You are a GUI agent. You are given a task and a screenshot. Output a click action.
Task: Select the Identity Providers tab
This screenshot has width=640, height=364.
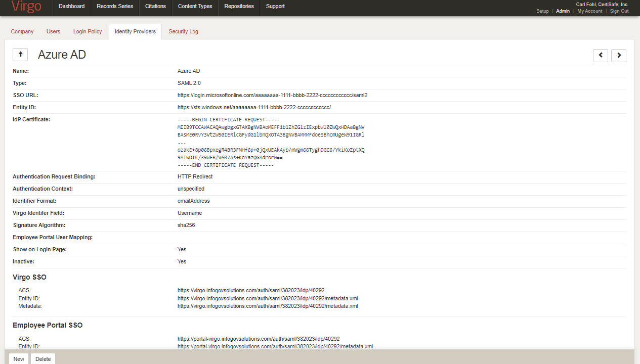point(135,31)
